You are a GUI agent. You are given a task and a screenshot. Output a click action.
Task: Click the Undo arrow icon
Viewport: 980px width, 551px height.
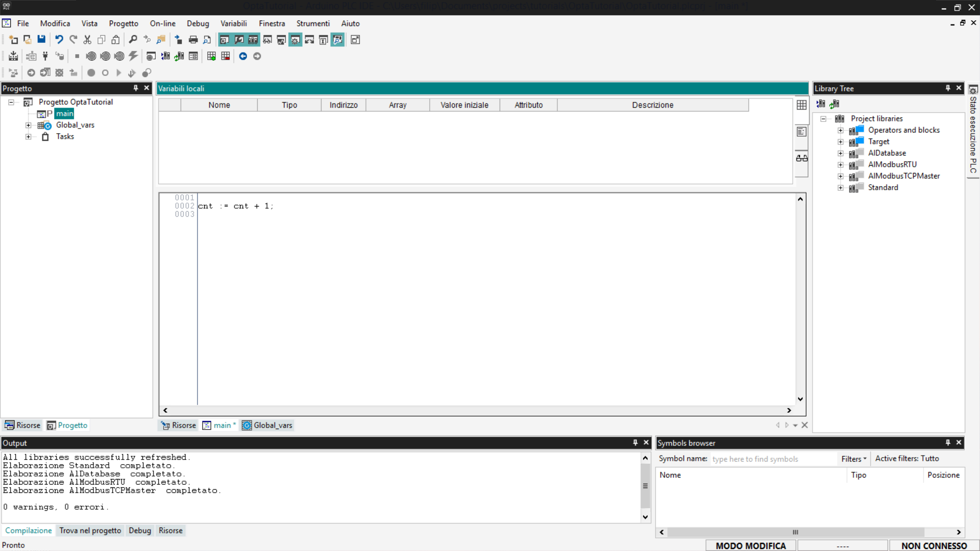[x=59, y=39]
